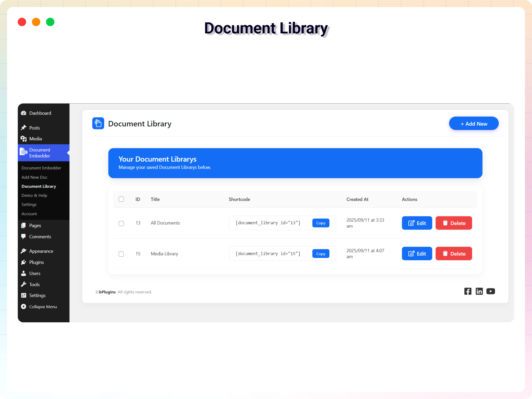Check the box for All Documents row

[x=121, y=223]
